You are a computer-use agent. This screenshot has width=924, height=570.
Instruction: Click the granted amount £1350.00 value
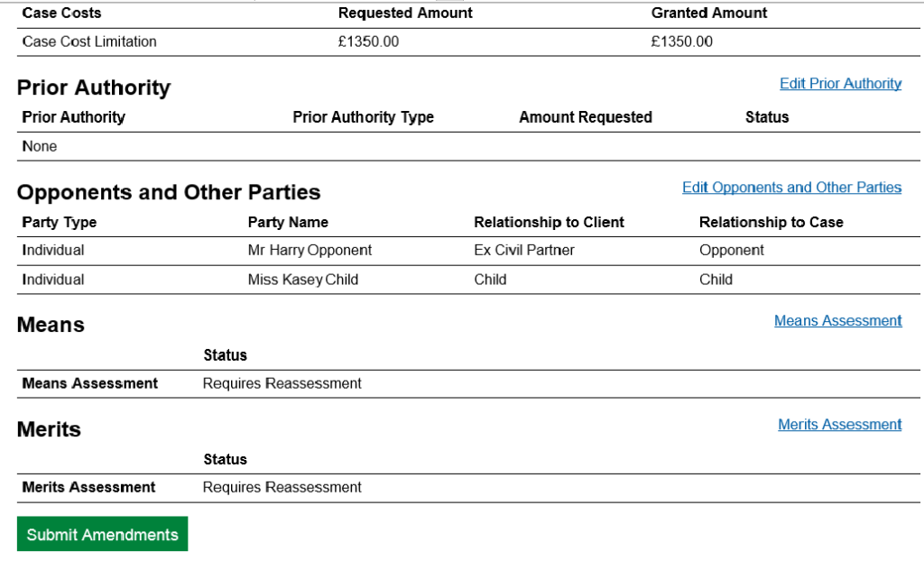click(681, 41)
